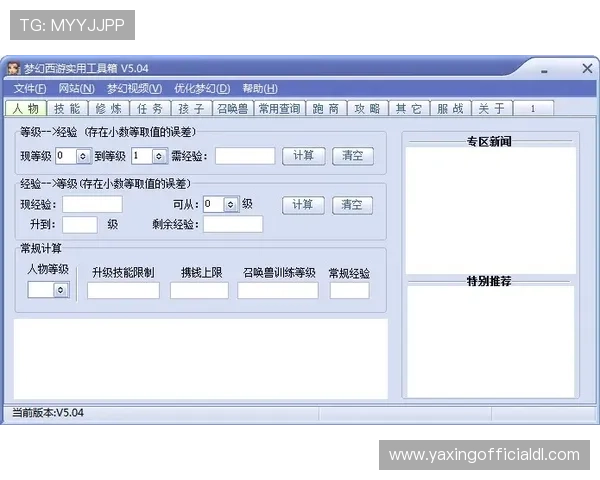Open the 网站(N) menu
Image resolution: width=600 pixels, height=480 pixels.
pyautogui.click(x=77, y=89)
